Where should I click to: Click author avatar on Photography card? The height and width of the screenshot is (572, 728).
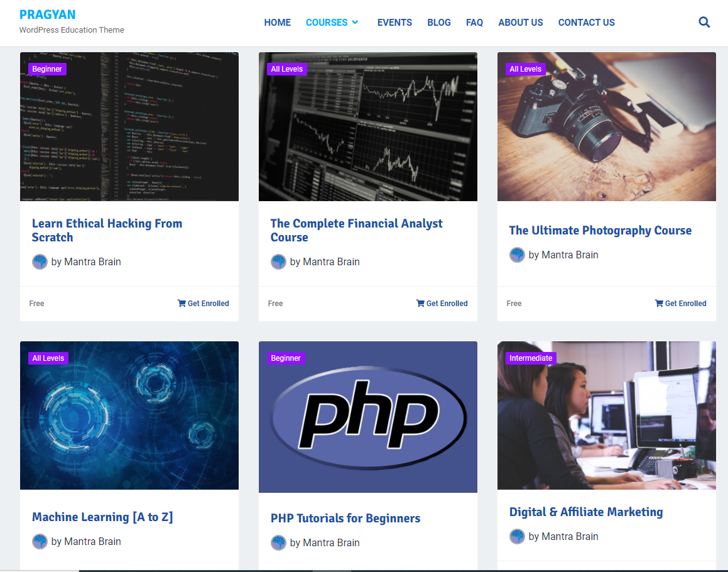[x=517, y=255]
